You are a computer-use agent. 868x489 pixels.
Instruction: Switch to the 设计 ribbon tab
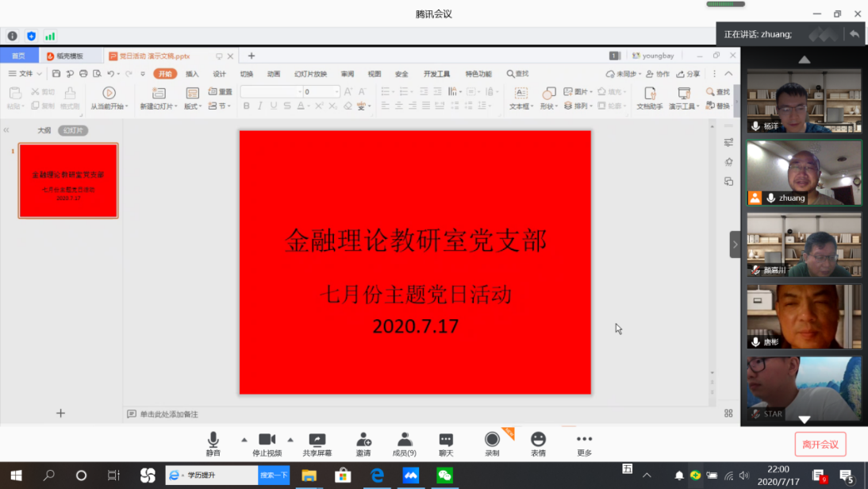click(x=220, y=74)
